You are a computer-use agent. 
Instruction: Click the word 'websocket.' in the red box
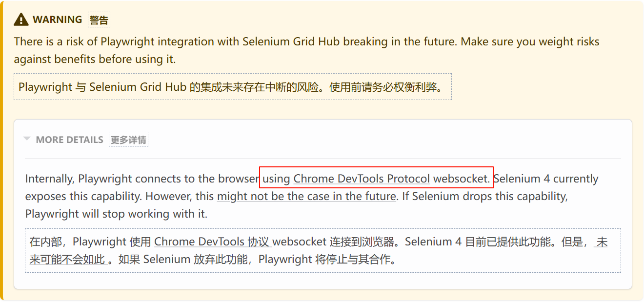pos(462,179)
